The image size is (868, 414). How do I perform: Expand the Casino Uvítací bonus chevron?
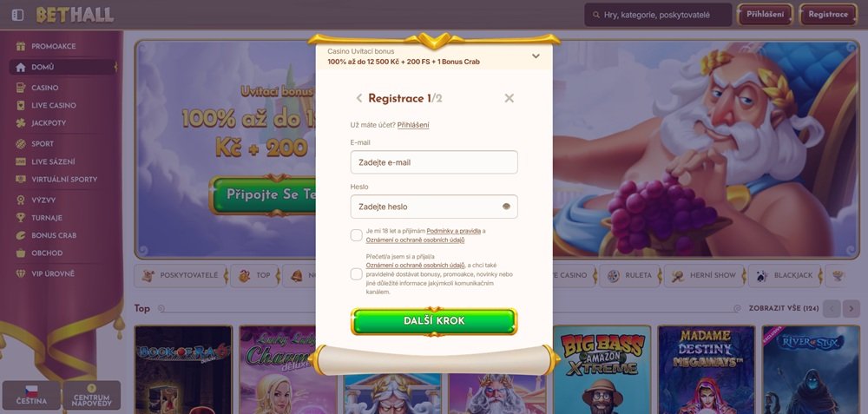click(536, 56)
